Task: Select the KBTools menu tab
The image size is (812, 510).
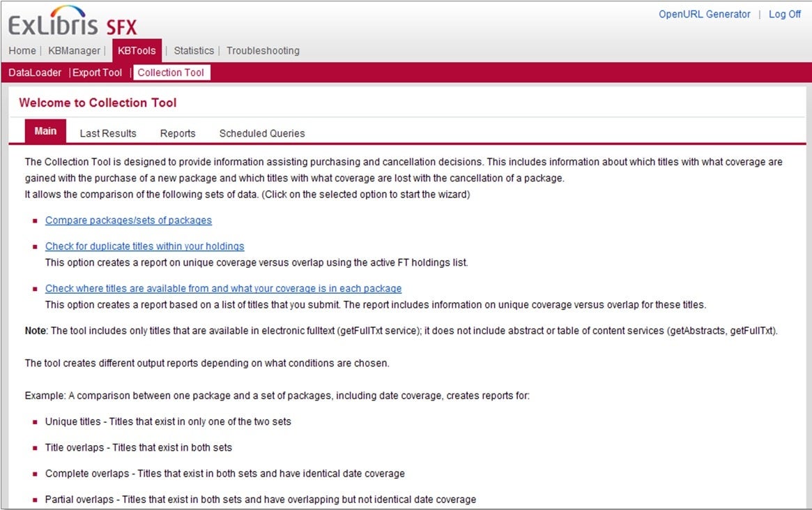Action: 137,50
